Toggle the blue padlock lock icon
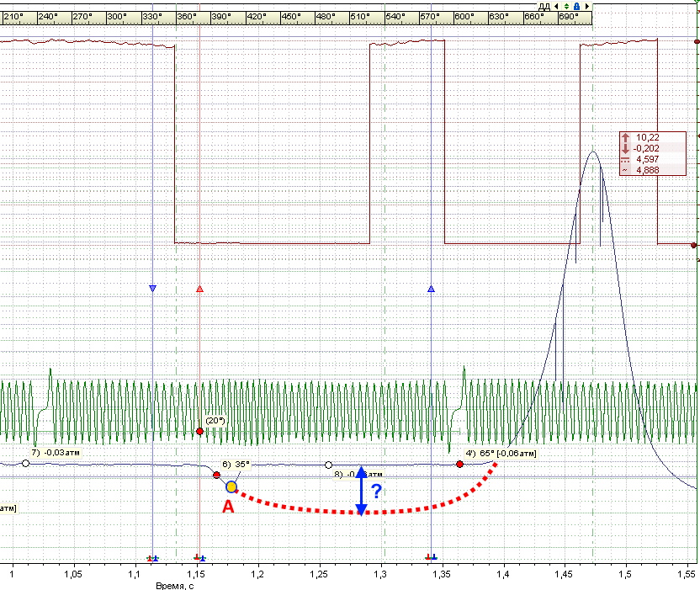This screenshot has width=700, height=590. [x=577, y=6]
